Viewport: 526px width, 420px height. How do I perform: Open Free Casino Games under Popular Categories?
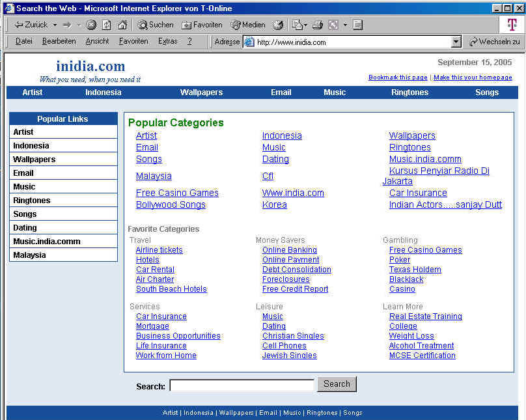point(177,193)
